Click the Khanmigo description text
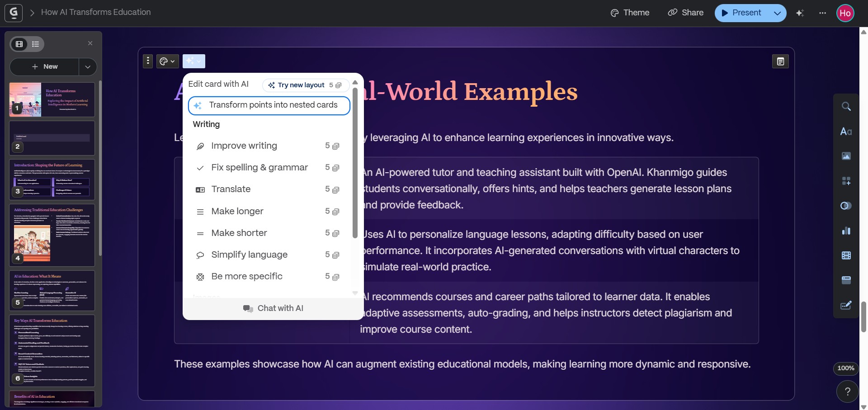The image size is (868, 410). point(547,189)
